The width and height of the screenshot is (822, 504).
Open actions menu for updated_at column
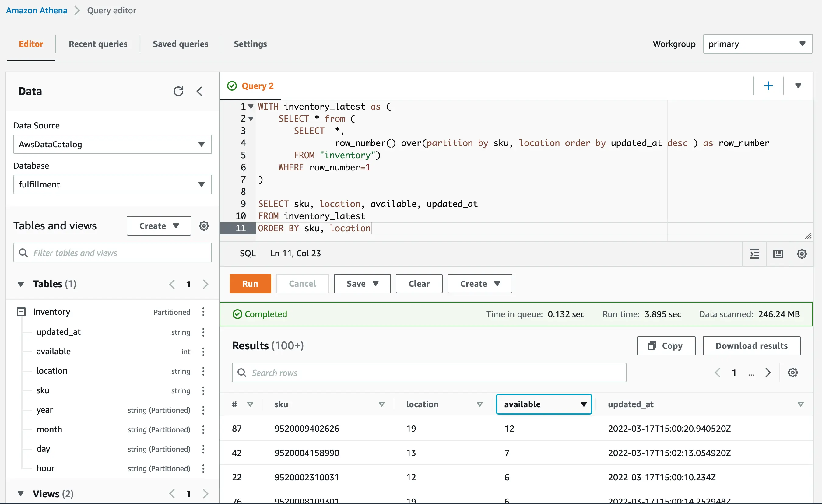click(203, 332)
